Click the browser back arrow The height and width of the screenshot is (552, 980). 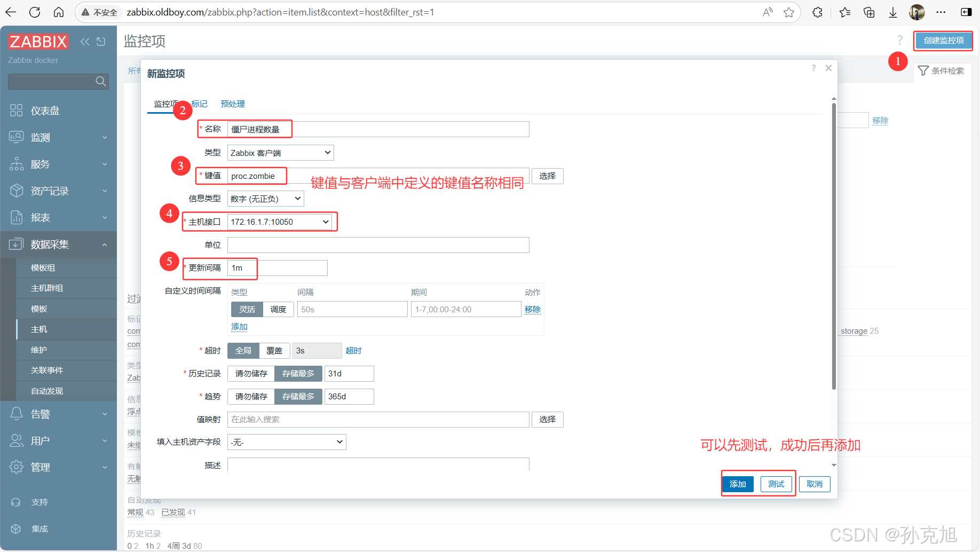pyautogui.click(x=11, y=12)
